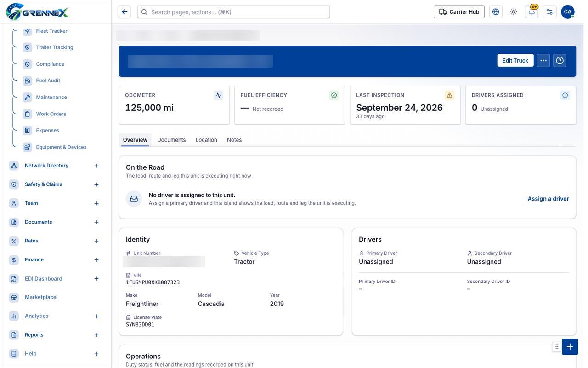This screenshot has height=368, width=588.
Task: Expand the Network Directory section
Action: point(96,166)
